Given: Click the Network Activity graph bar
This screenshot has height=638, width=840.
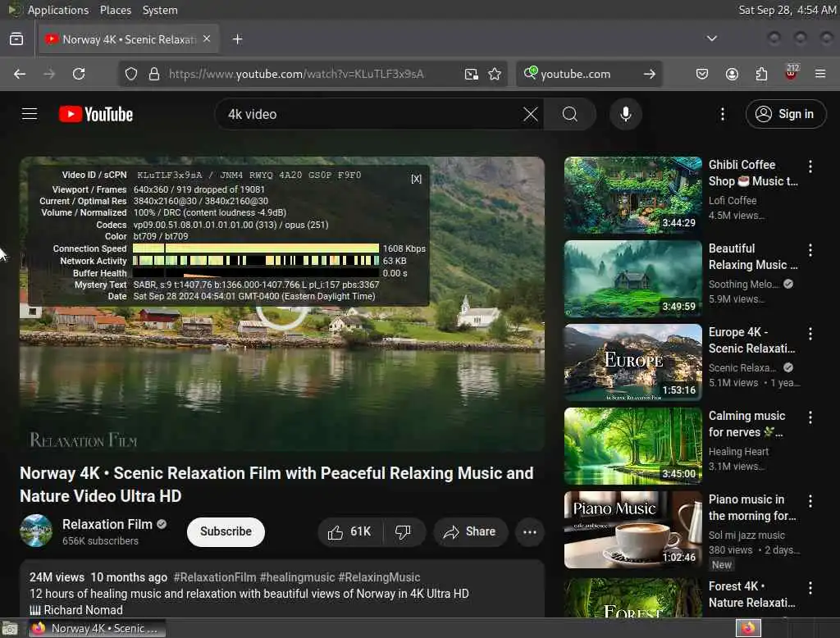Looking at the screenshot, I should click(x=256, y=261).
